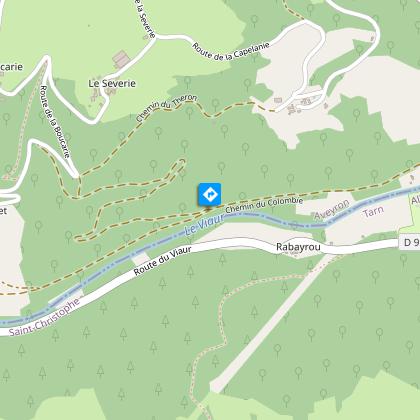Click the brown path arrow under blue marker
The image size is (420, 420).
pos(209,209)
